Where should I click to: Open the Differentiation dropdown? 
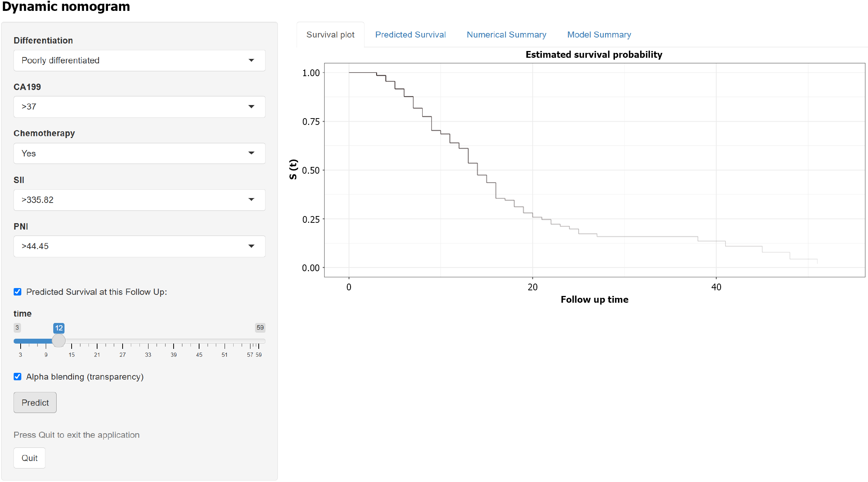(139, 60)
